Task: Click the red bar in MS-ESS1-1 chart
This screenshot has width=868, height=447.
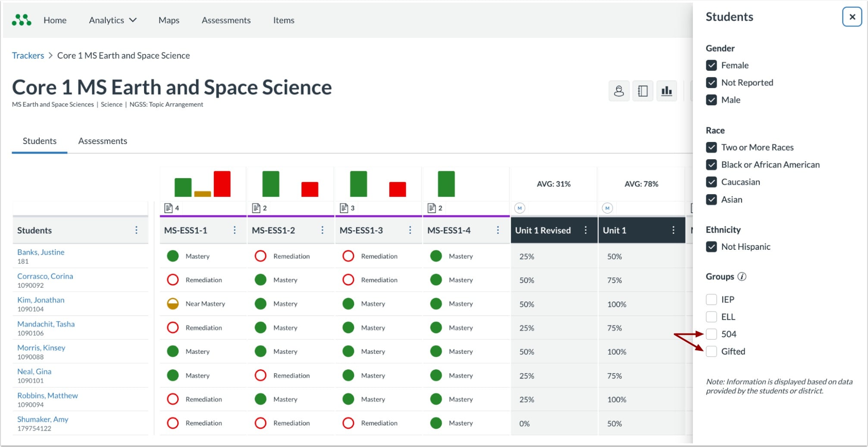Action: (x=222, y=184)
